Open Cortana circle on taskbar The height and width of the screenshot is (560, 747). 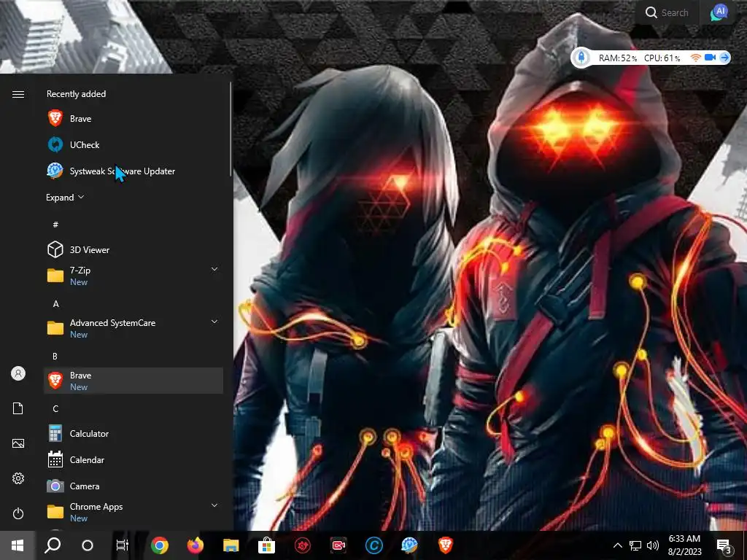88,545
